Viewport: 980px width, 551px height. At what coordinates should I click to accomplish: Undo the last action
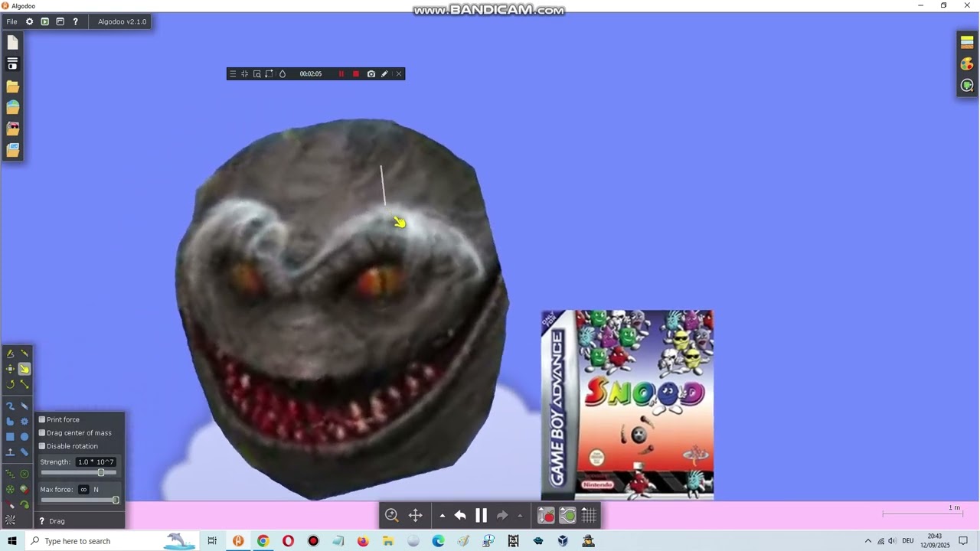[460, 515]
